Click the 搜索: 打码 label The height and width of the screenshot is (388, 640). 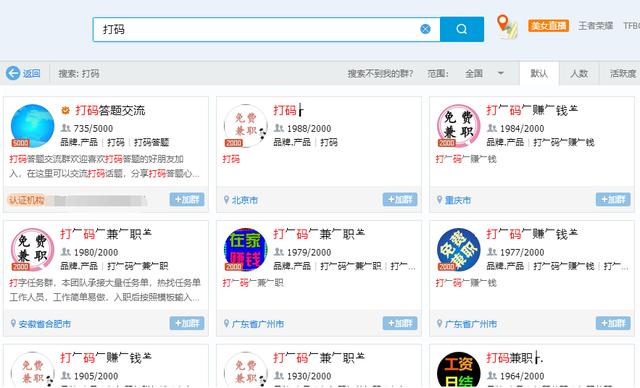(79, 73)
